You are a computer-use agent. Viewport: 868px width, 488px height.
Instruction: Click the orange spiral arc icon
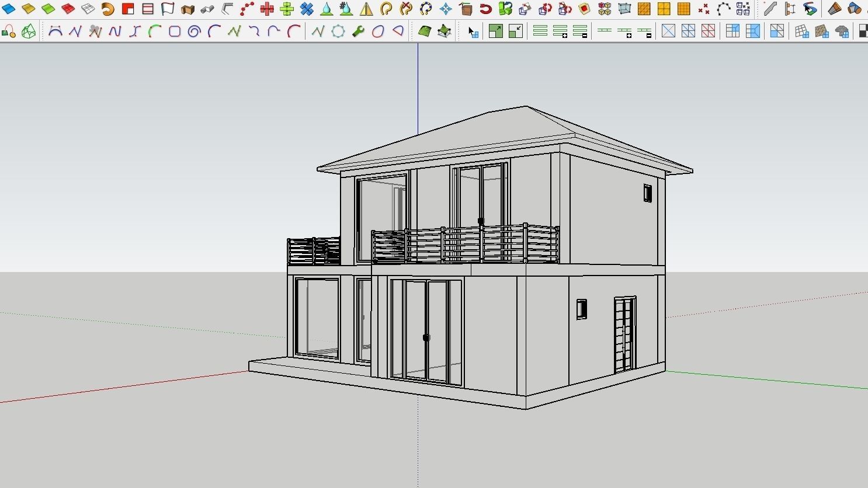click(x=108, y=9)
